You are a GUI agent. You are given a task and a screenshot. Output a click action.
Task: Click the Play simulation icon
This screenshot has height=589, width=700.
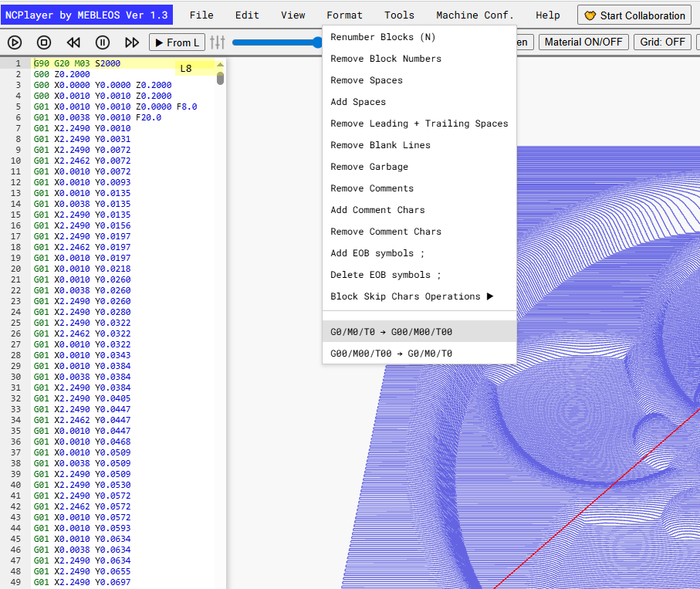[x=15, y=42]
